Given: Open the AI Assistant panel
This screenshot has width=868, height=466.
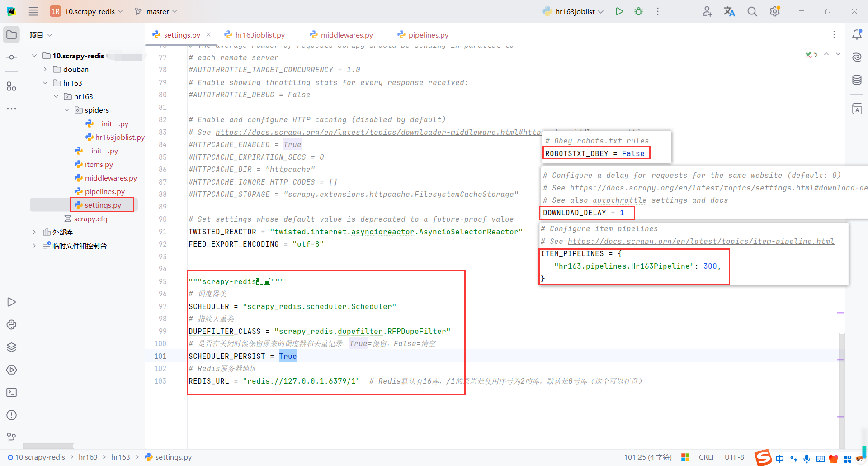Looking at the screenshot, I should click(x=857, y=57).
